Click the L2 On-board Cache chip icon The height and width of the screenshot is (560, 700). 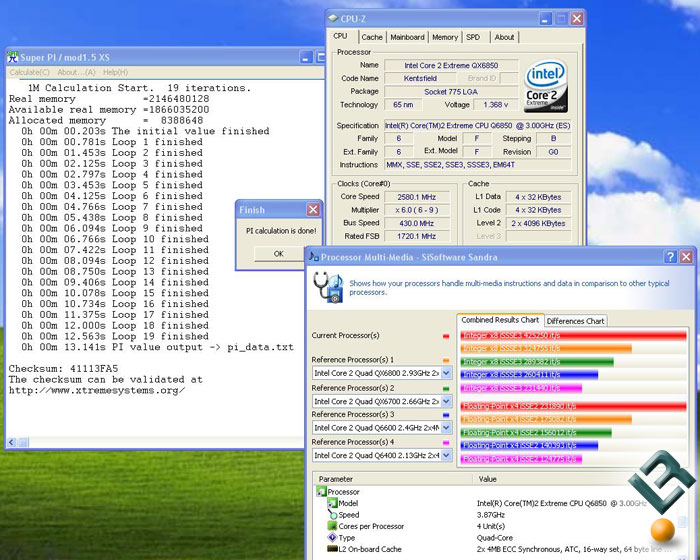click(x=332, y=549)
